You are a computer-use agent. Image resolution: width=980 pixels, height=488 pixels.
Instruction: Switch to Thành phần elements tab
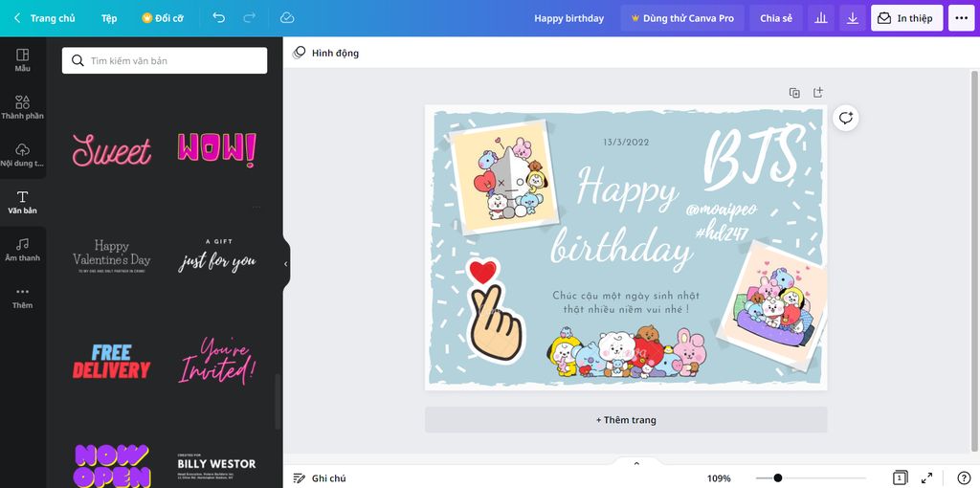pyautogui.click(x=23, y=107)
